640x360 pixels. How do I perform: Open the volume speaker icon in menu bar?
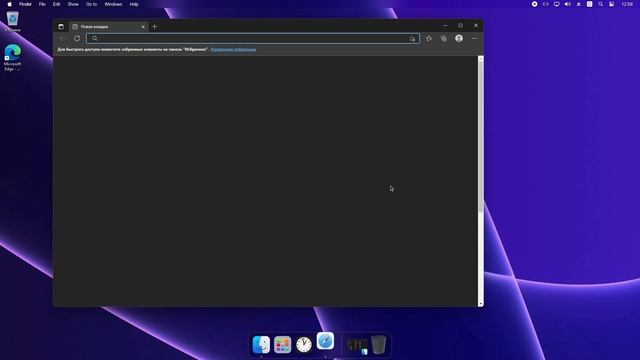tap(567, 4)
